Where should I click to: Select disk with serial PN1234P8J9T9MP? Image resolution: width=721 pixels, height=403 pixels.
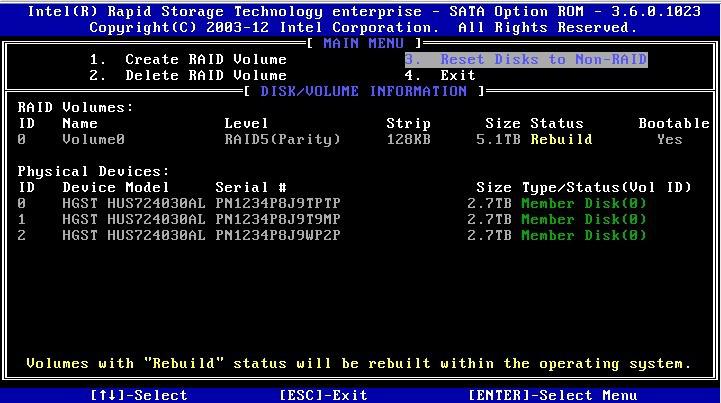(278, 219)
